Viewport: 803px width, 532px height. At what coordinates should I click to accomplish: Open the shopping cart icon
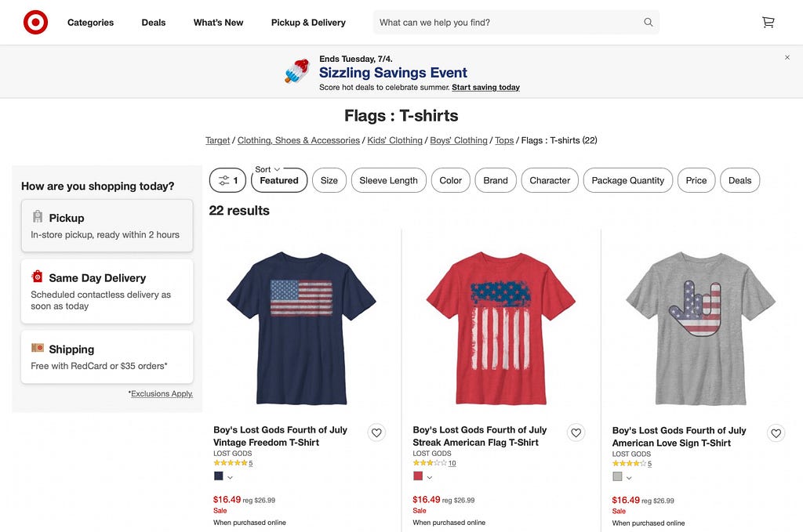768,23
